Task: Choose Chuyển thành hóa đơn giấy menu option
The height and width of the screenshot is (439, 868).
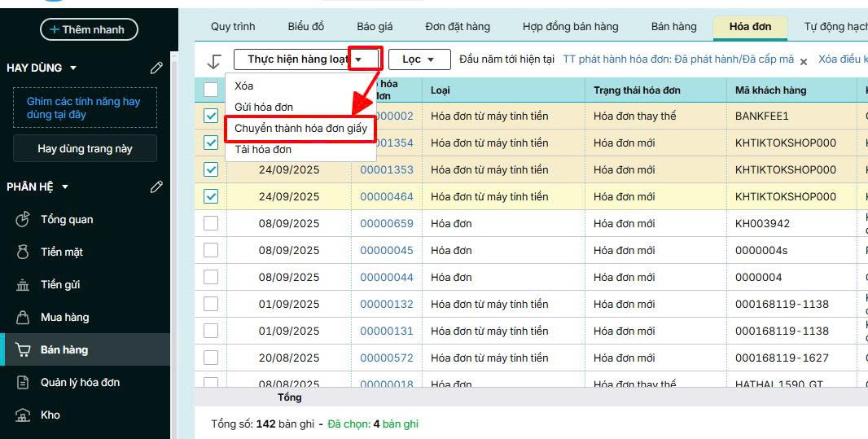Action: point(300,129)
